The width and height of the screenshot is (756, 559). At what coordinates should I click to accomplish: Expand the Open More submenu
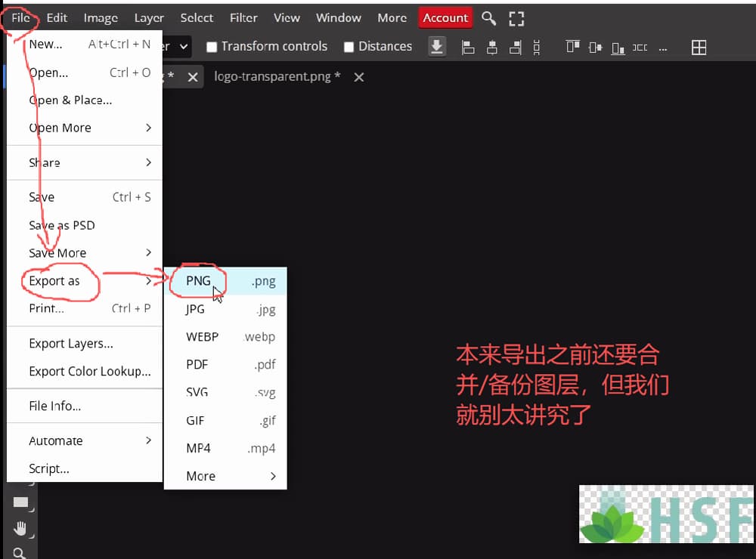pyautogui.click(x=85, y=128)
